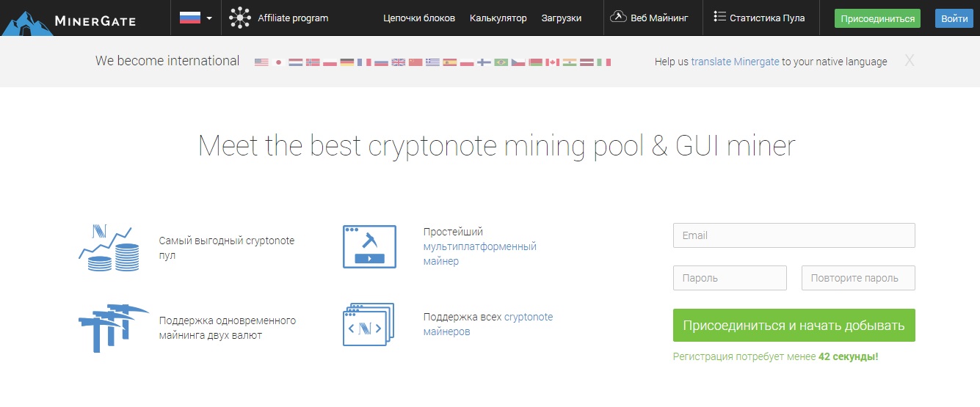This screenshot has width=980, height=407.
Task: Select the China flag
Action: click(415, 62)
